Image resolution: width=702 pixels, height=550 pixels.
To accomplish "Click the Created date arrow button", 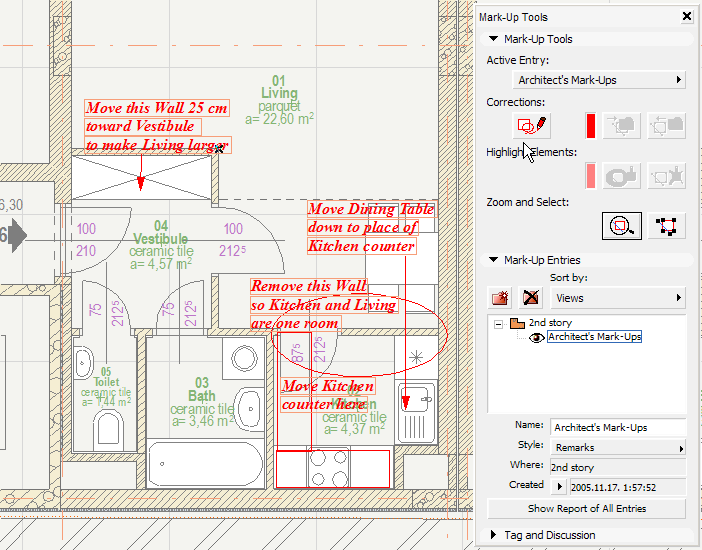I will click(559, 487).
